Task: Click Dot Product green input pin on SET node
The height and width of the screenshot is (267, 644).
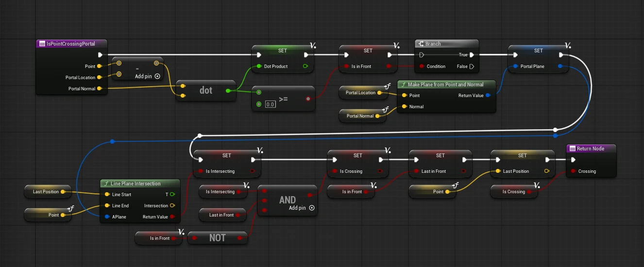Action: pos(259,66)
